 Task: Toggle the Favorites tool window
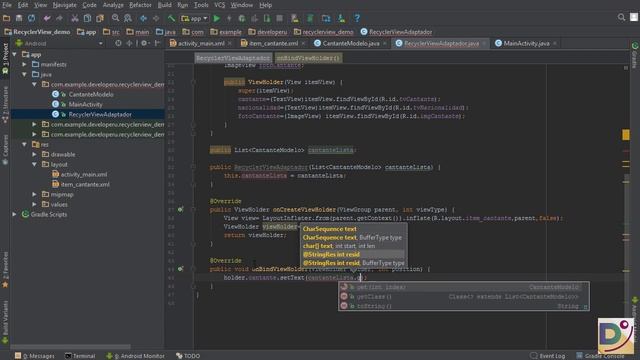(x=5, y=269)
